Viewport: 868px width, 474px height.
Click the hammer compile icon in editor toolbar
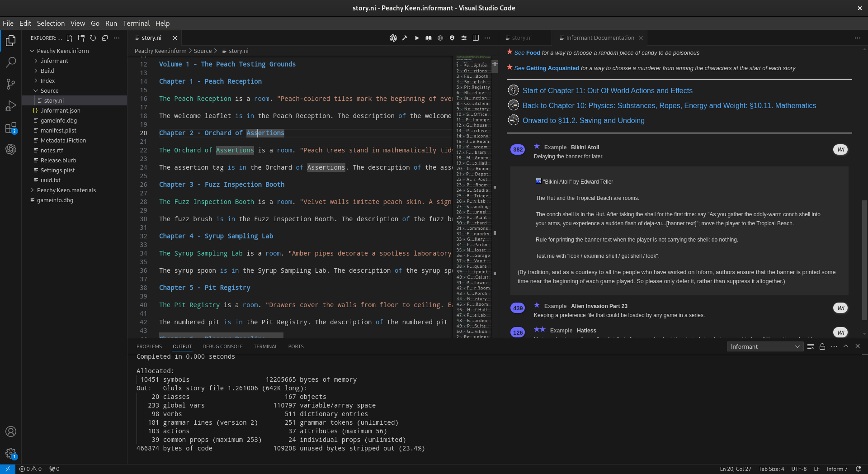405,38
